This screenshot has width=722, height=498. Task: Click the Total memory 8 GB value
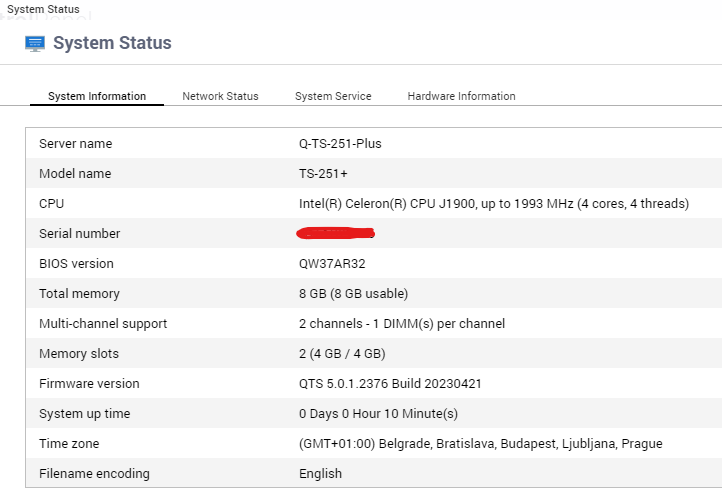point(353,293)
